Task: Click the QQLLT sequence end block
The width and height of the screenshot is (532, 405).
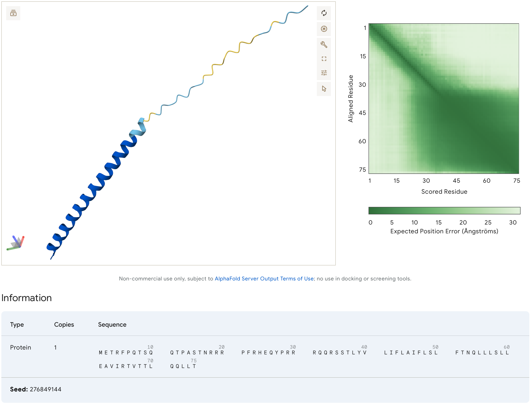Action: [183, 366]
